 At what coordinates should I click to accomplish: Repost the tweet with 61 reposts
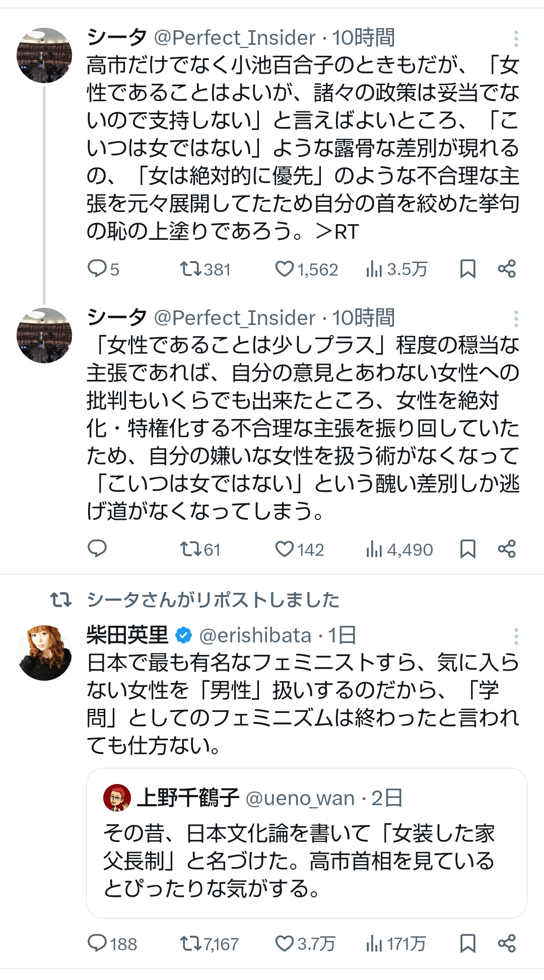pyautogui.click(x=191, y=549)
